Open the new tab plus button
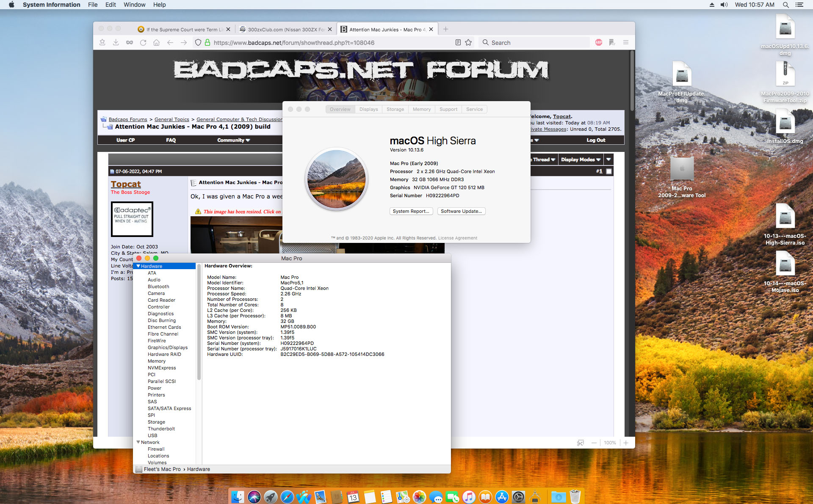The height and width of the screenshot is (504, 813). (x=445, y=29)
